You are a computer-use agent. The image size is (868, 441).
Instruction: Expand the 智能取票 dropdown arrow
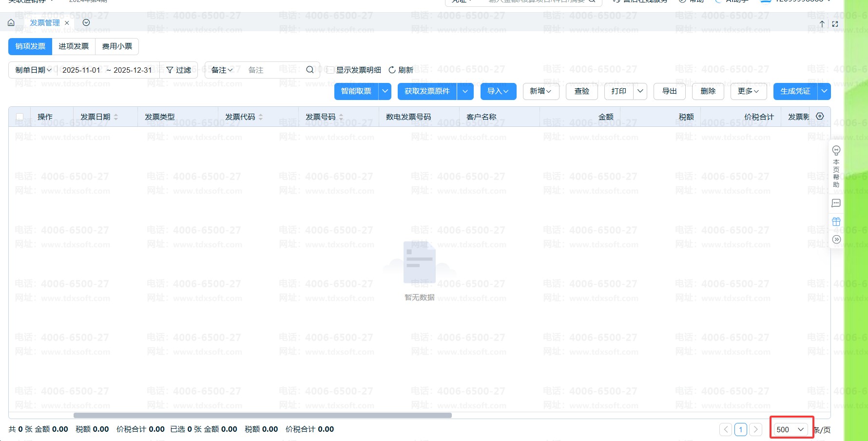point(385,91)
